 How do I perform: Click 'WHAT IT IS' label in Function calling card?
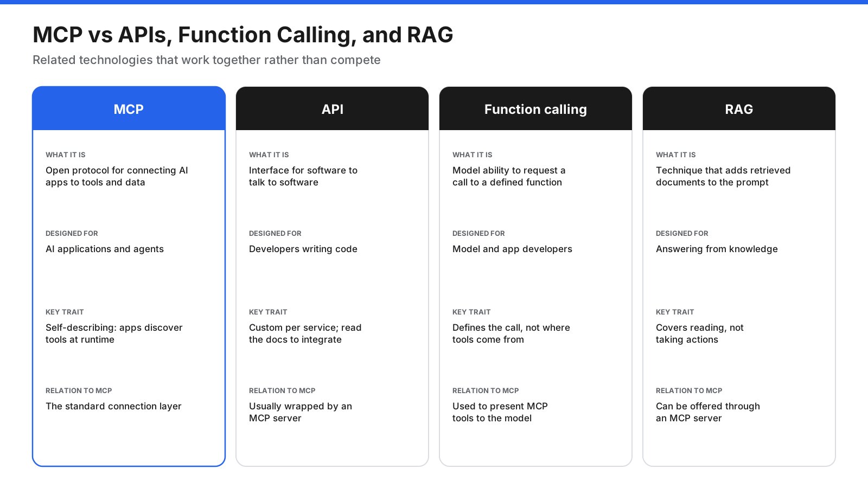tap(473, 155)
